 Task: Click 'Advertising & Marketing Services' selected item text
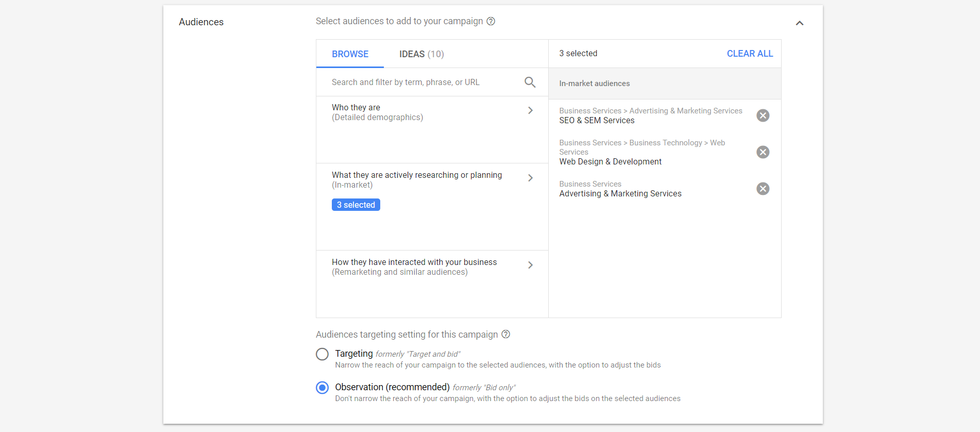pos(620,194)
